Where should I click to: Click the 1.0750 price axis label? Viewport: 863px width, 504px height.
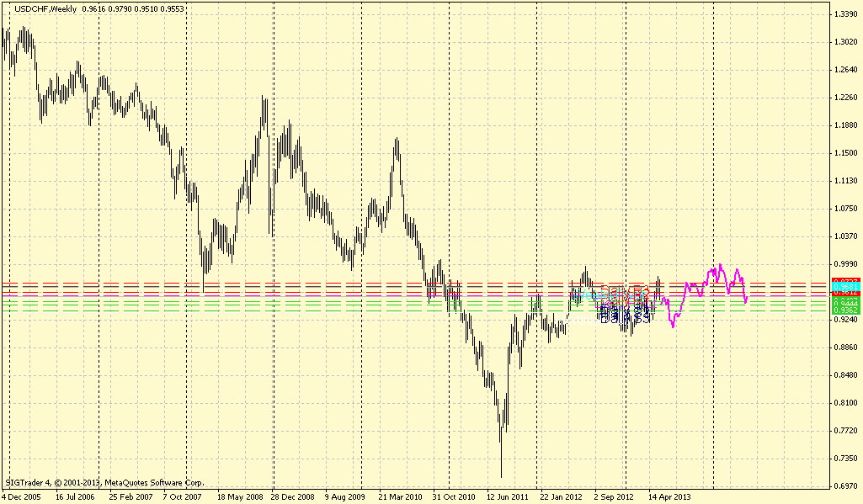pyautogui.click(x=846, y=208)
